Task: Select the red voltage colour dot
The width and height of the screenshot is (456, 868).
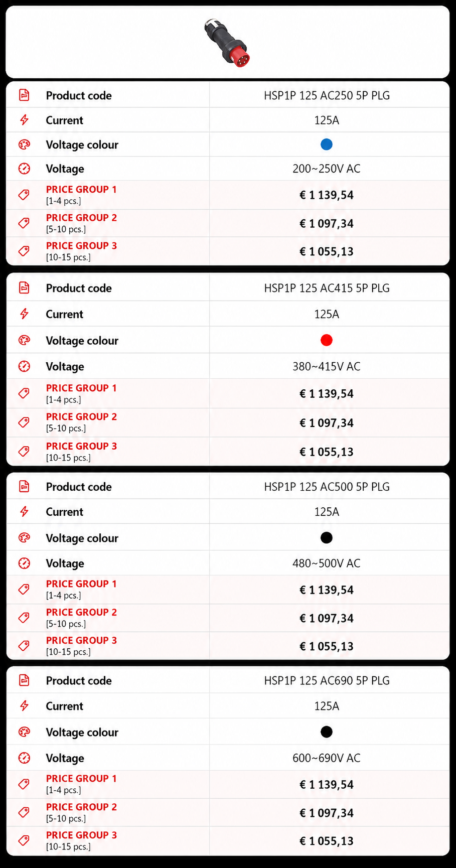Action: tap(326, 340)
